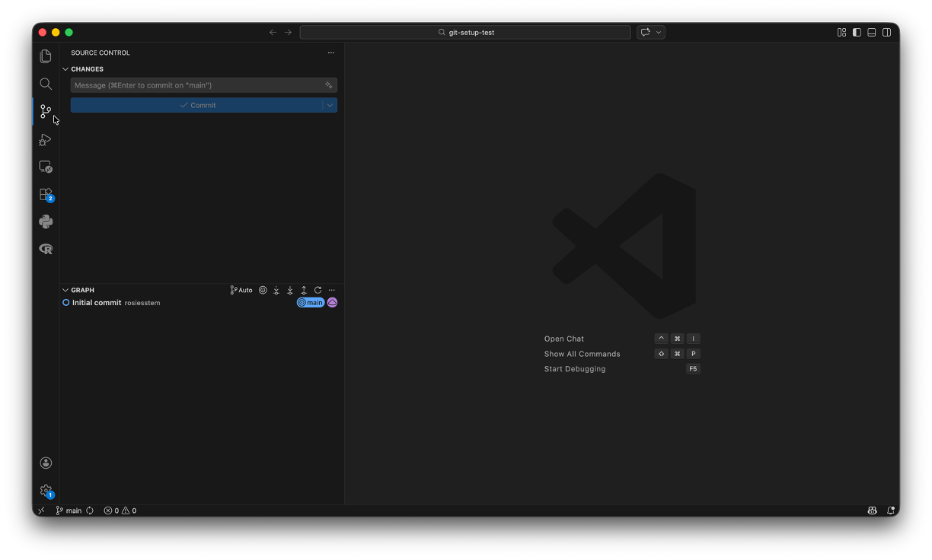Open the Extensions view
The image size is (932, 560).
coord(46,194)
